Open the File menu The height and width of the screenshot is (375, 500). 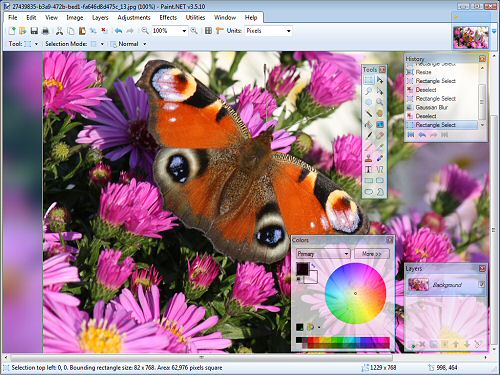(13, 18)
